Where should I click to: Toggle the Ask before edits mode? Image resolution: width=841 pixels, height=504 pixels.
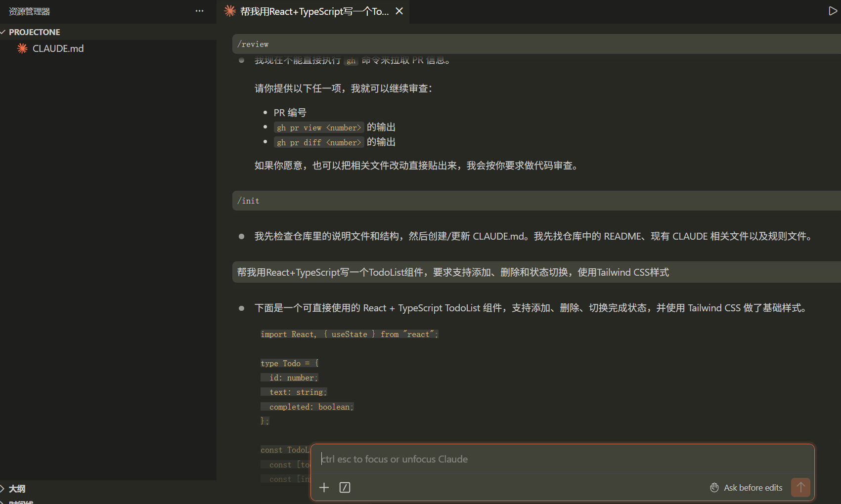click(x=746, y=488)
